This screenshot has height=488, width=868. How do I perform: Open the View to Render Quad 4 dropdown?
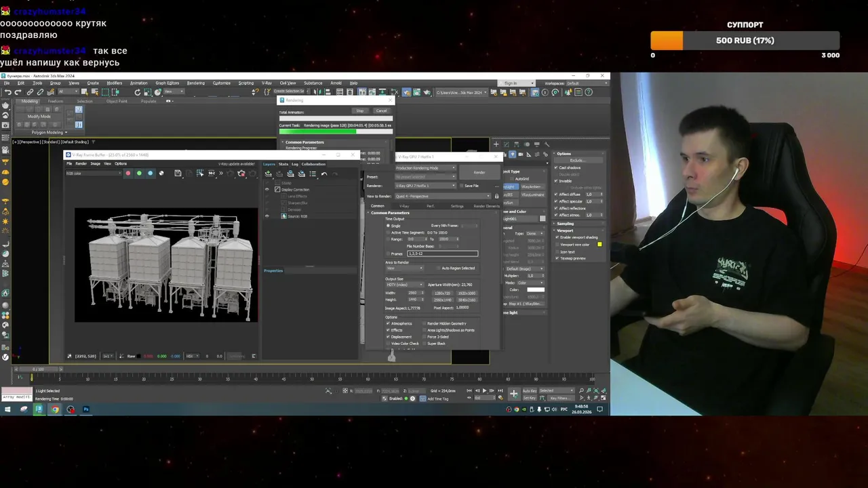[x=442, y=196]
